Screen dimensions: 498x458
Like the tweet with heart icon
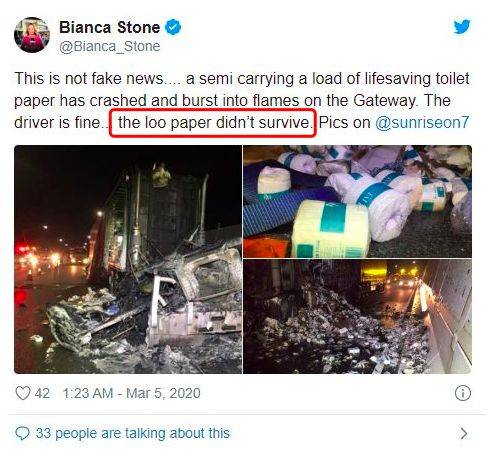coord(23,393)
